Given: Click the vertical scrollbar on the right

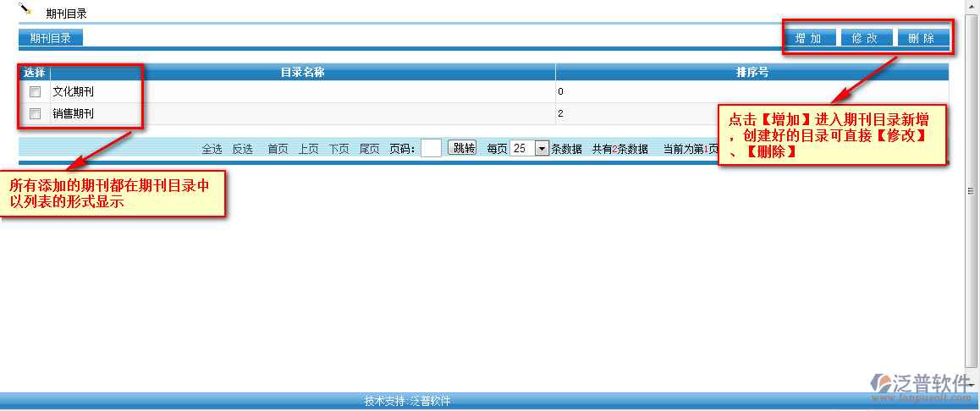Looking at the screenshot, I should [x=972, y=192].
